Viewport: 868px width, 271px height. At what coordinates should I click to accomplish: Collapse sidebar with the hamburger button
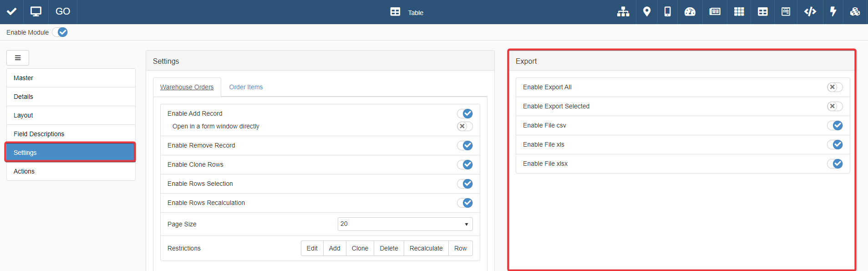click(18, 58)
